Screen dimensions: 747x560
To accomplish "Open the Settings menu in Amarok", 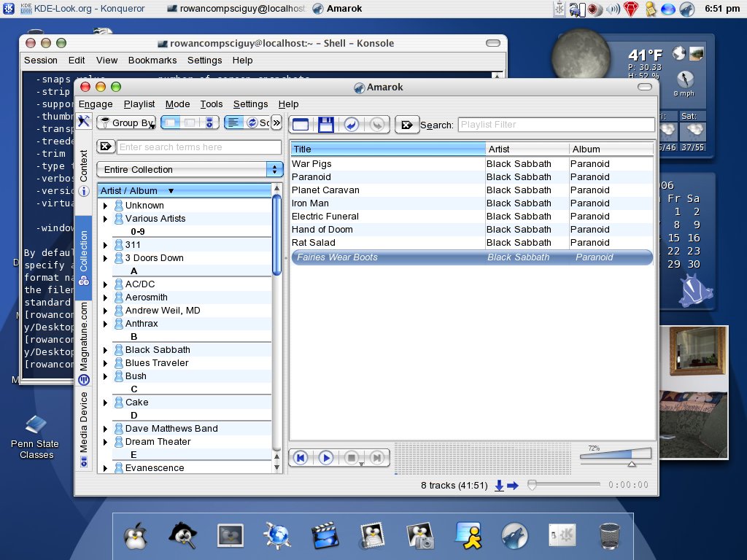I will click(251, 104).
